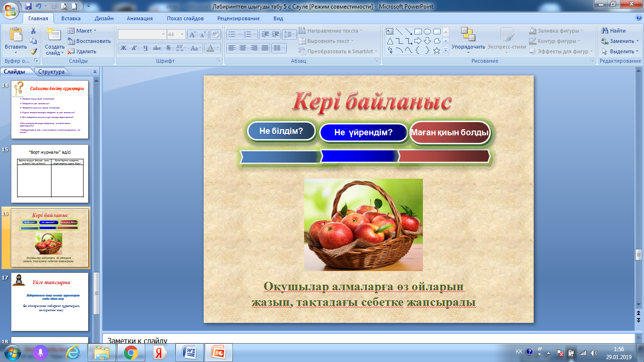Go to the Рецензирование tab
This screenshot has width=644, height=362.
click(x=239, y=18)
